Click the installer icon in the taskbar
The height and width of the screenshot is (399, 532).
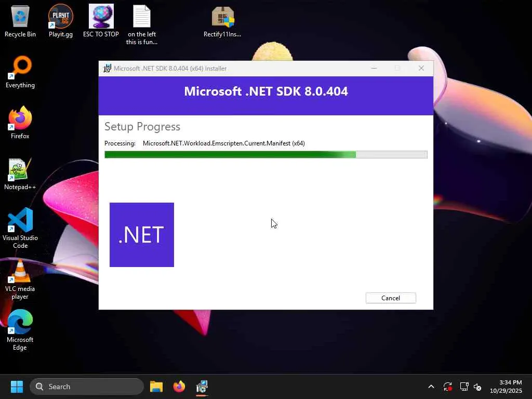pos(202,387)
